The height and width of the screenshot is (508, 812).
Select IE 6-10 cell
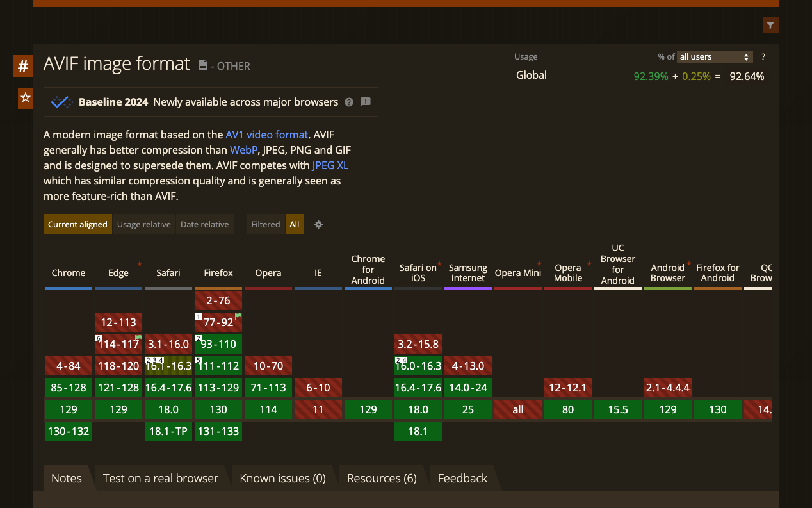[318, 388]
